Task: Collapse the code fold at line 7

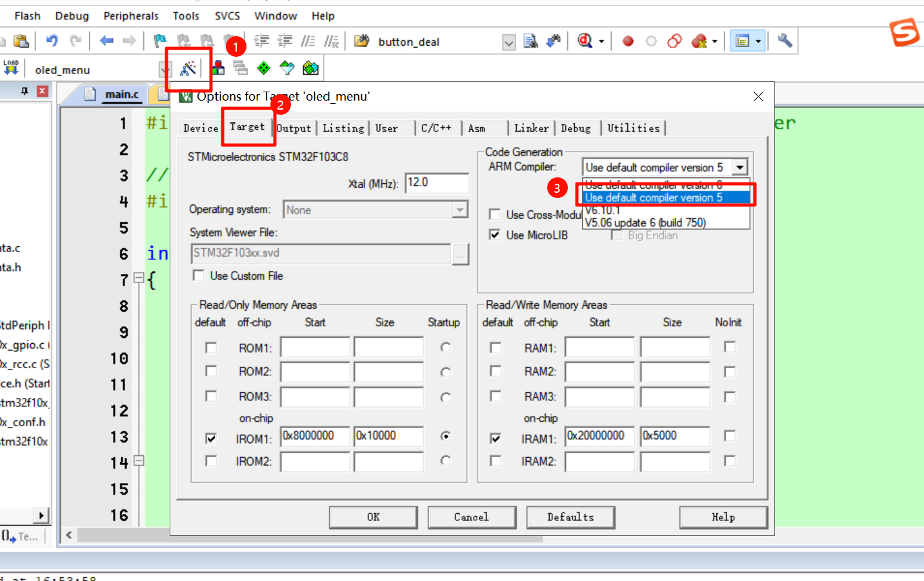Action: click(138, 278)
